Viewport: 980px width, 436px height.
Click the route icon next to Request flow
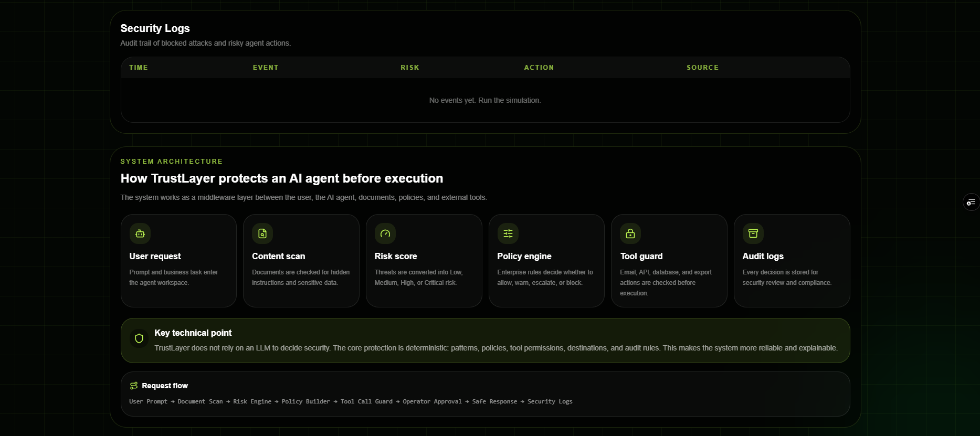[x=134, y=386]
